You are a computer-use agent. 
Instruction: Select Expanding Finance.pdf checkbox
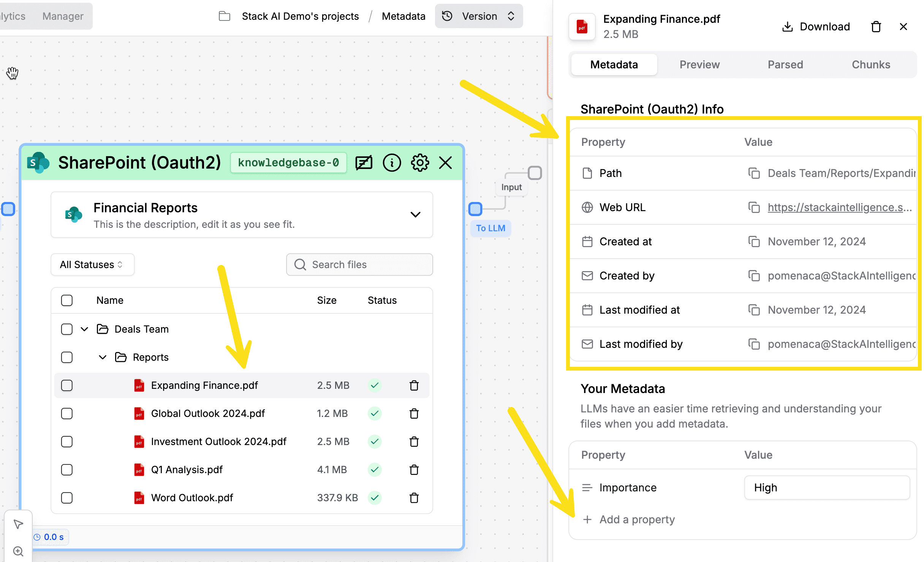pos(67,385)
